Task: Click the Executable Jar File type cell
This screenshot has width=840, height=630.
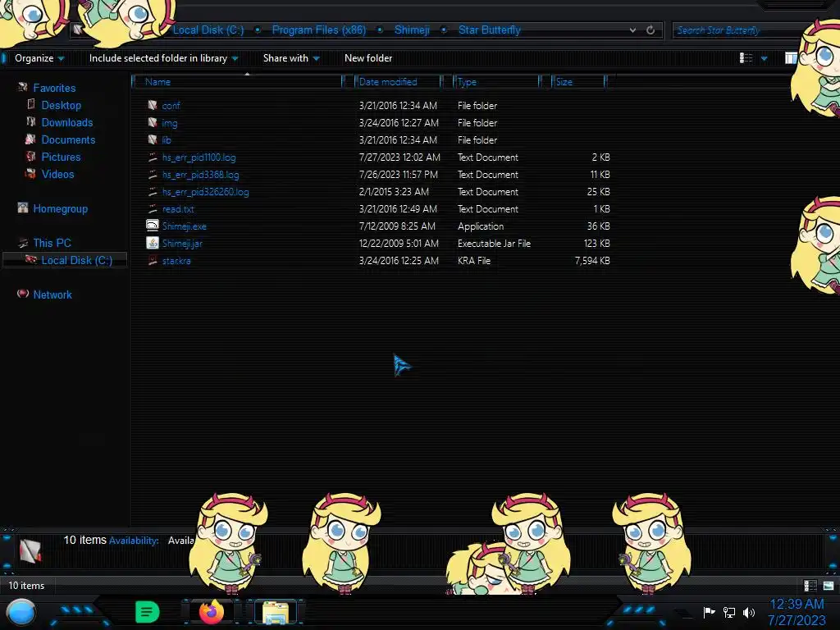Action: tap(494, 243)
